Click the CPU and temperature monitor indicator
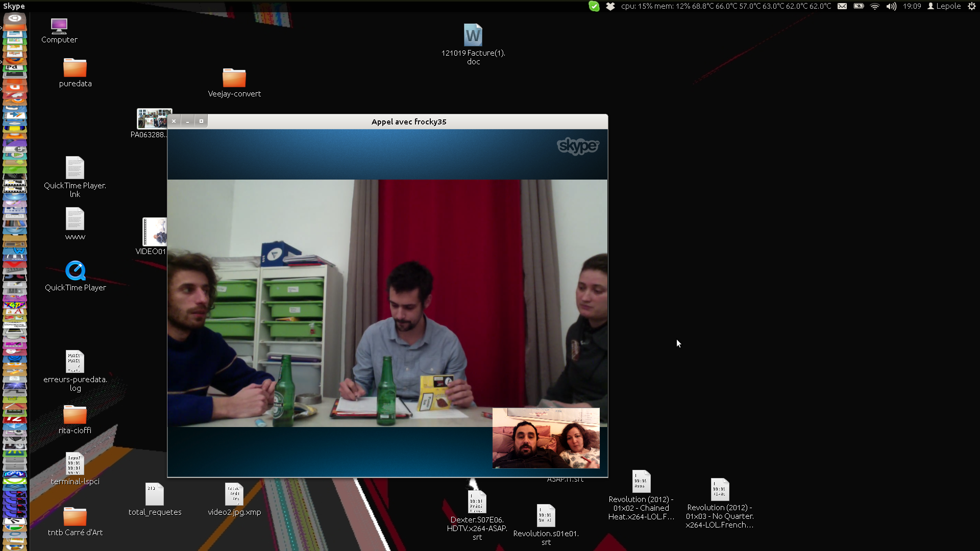Viewport: 980px width, 551px height. click(726, 6)
